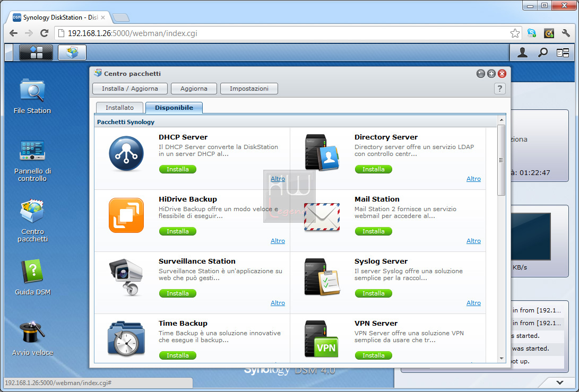Open the DSM main menu button
579x392 pixels.
(36, 53)
